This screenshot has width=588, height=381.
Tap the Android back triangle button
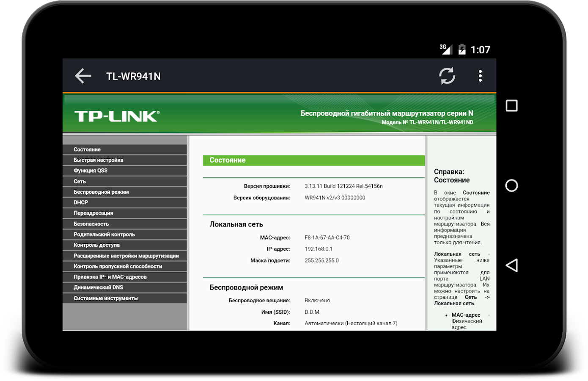point(511,265)
